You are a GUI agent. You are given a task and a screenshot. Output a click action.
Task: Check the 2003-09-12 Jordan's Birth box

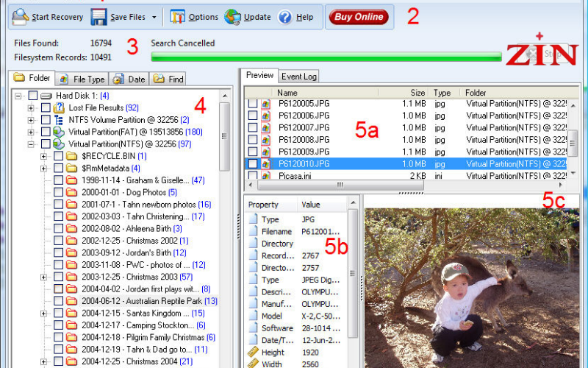[x=58, y=252]
